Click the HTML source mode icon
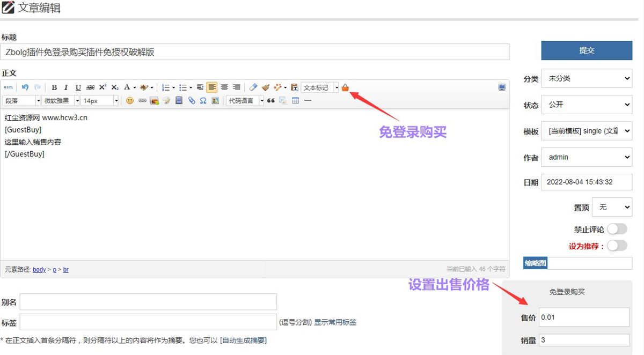Viewport: 644px width, 355px height. [8, 87]
